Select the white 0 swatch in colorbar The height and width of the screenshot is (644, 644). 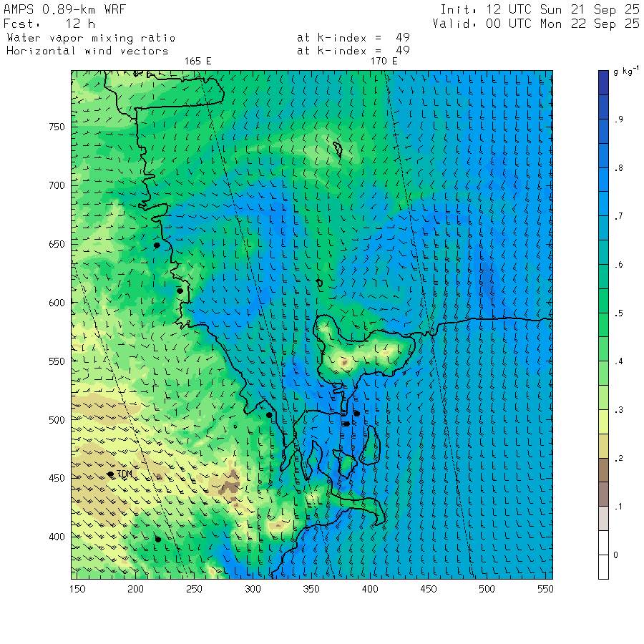point(604,566)
